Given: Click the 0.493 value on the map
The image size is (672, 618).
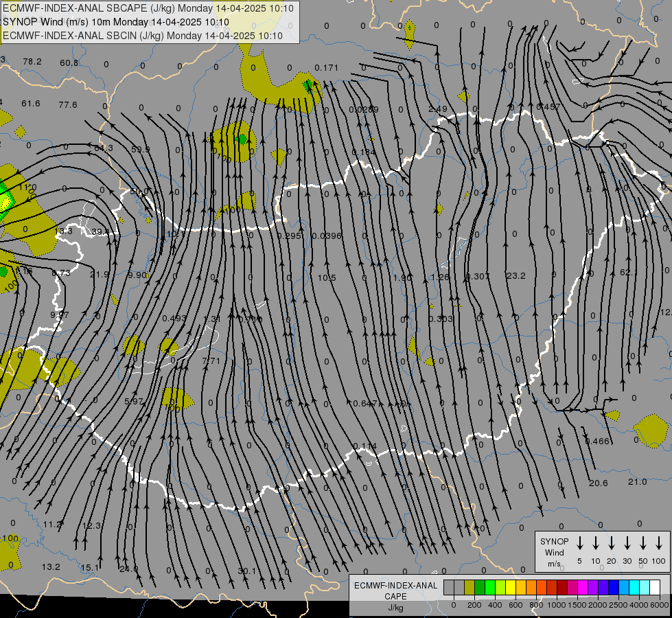Looking at the screenshot, I should pyautogui.click(x=174, y=318).
